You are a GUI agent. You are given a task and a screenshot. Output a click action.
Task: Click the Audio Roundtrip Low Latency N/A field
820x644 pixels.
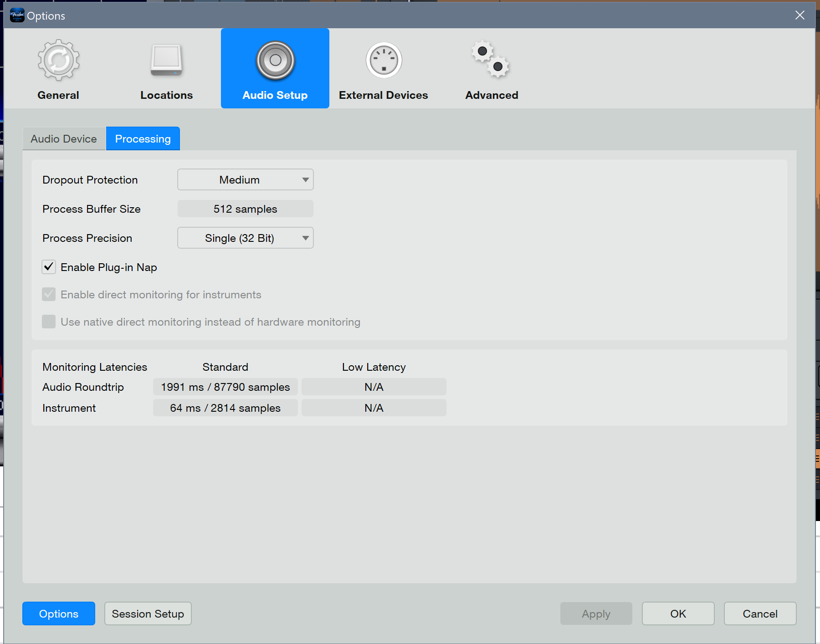[x=374, y=387]
